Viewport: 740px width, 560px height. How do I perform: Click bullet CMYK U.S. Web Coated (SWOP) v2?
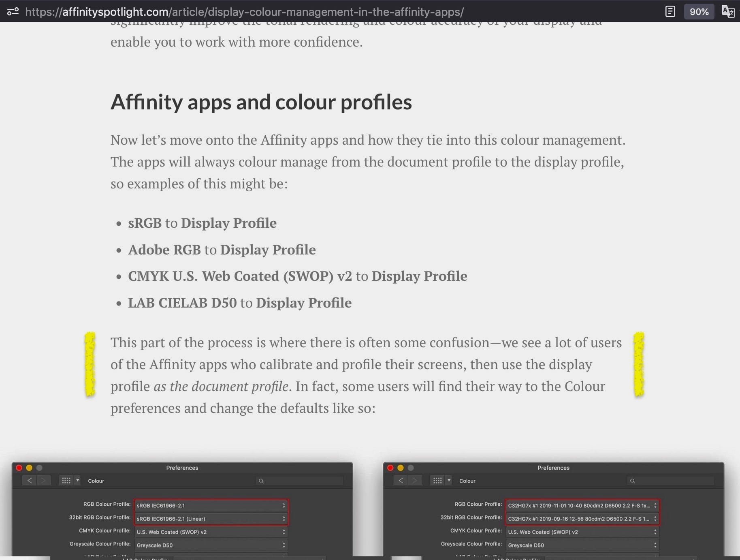(240, 276)
